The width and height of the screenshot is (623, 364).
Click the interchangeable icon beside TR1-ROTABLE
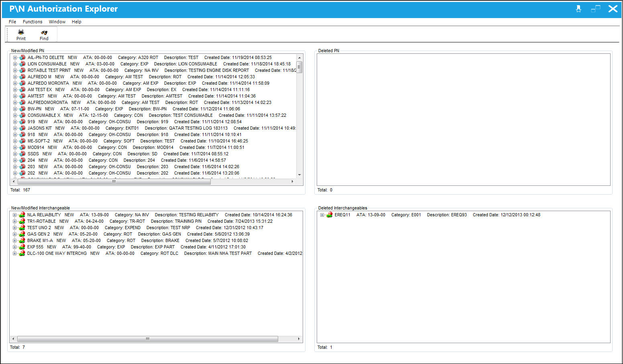point(22,221)
